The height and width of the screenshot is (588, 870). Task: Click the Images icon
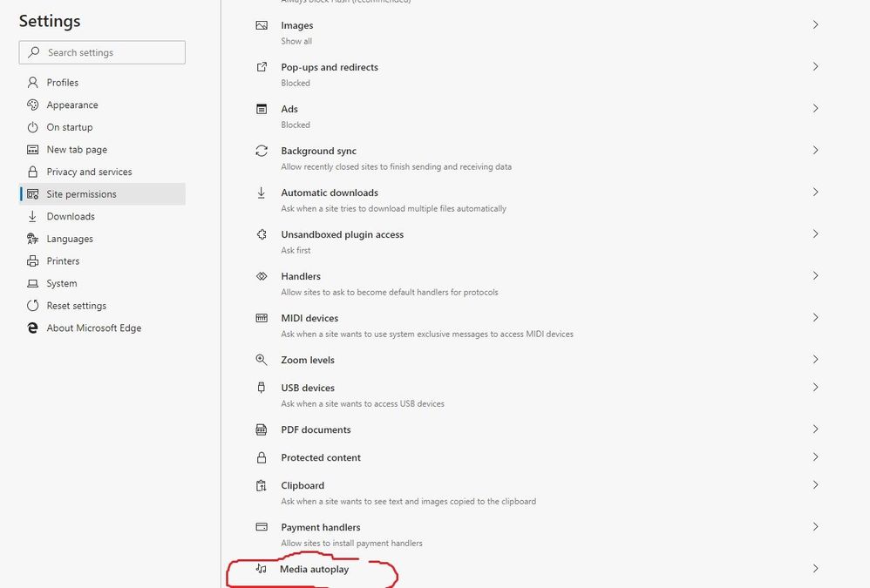262,25
